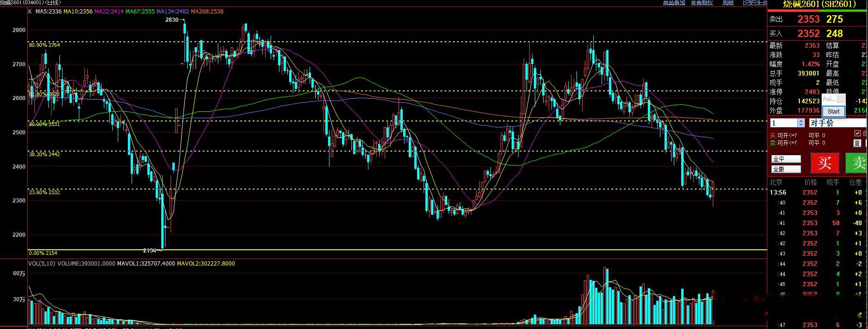Viewport: 868px width, 329px height.
Task: Click the 涨停 limit-up value 2483
Action: (x=812, y=92)
